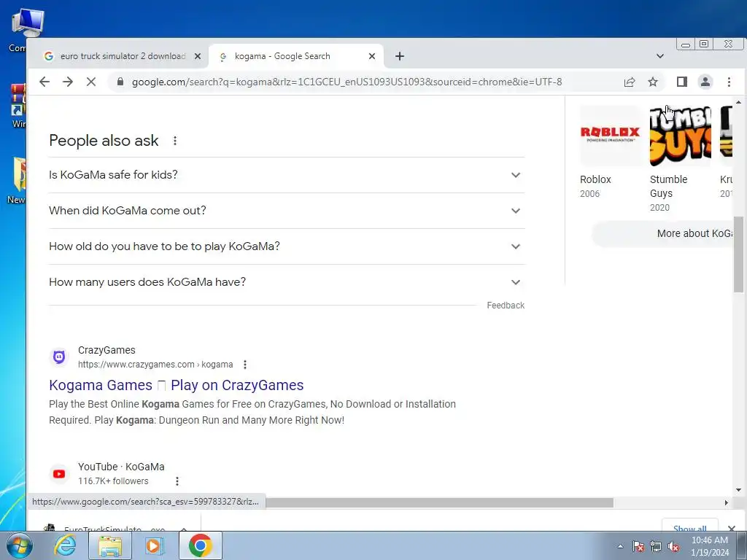Click 'Show all' in downloads bar
The width and height of the screenshot is (747, 560).
pyautogui.click(x=690, y=528)
